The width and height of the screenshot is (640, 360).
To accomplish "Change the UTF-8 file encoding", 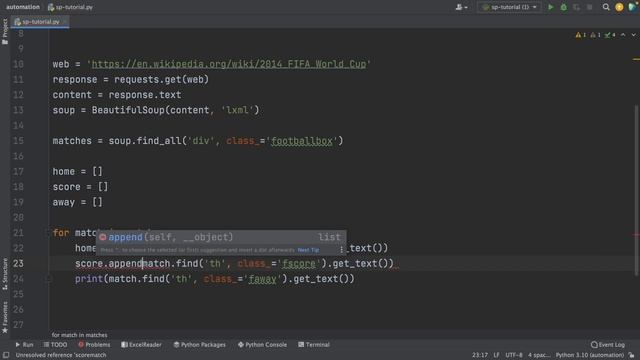I will pyautogui.click(x=514, y=355).
